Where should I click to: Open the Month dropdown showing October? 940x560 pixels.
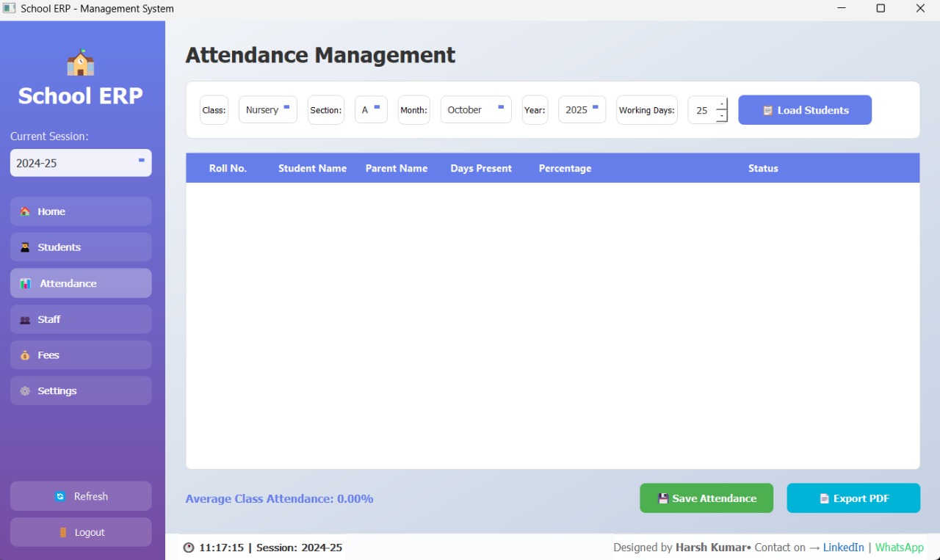pos(475,110)
